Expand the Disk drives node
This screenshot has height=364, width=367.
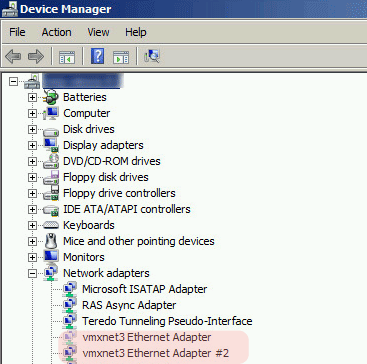click(32, 130)
